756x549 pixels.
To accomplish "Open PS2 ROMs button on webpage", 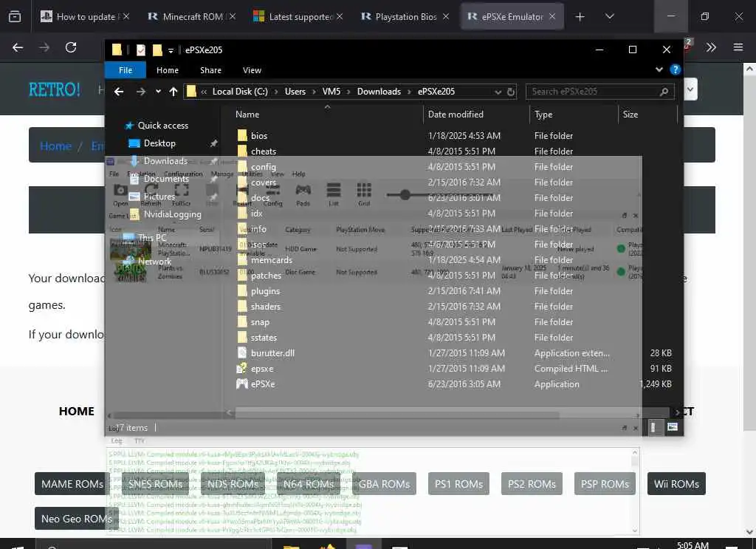I will 532,483.
